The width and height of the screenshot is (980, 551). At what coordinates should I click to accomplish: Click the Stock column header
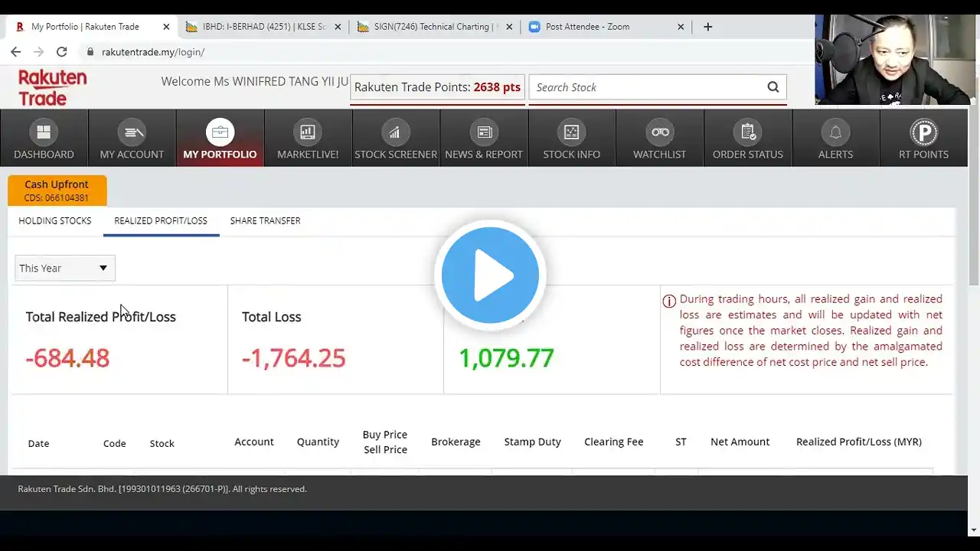point(162,443)
